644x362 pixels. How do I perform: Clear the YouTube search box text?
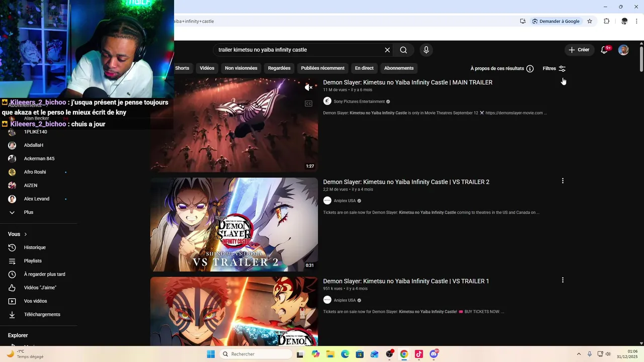[x=387, y=50]
